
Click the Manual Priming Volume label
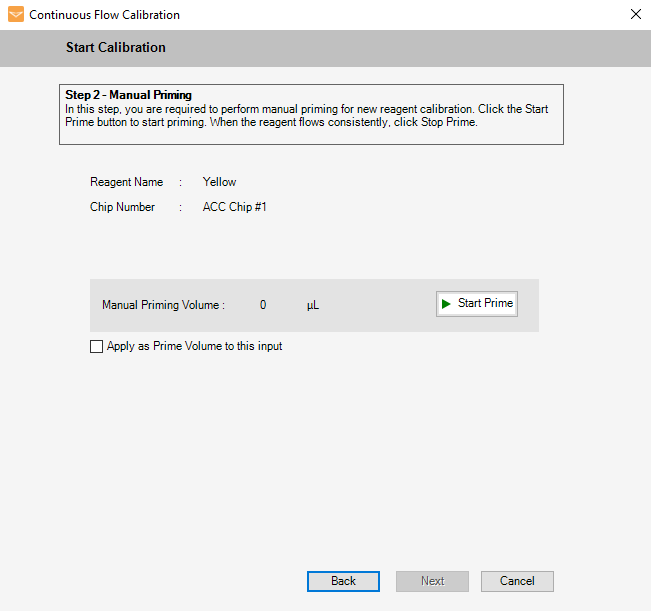pyautogui.click(x=163, y=305)
